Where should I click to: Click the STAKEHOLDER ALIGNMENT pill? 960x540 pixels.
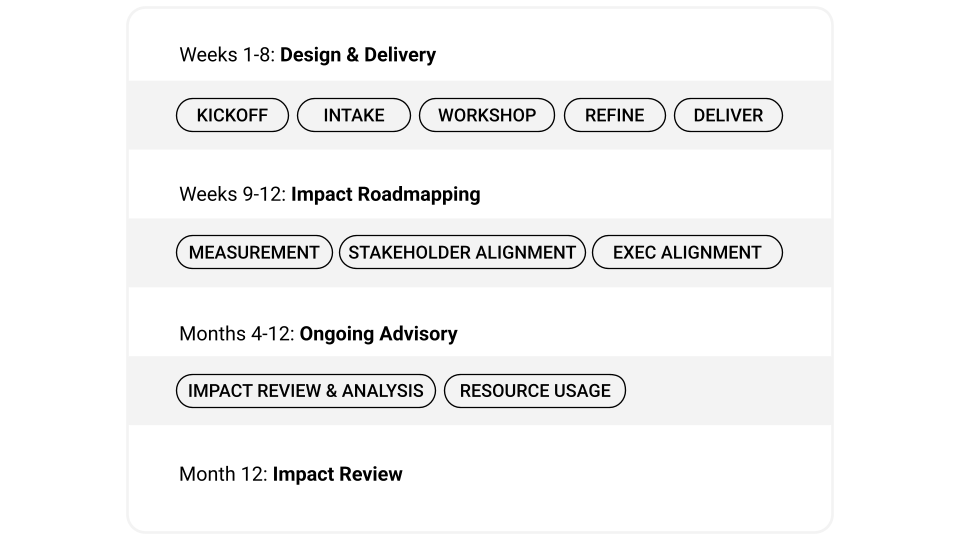point(462,253)
